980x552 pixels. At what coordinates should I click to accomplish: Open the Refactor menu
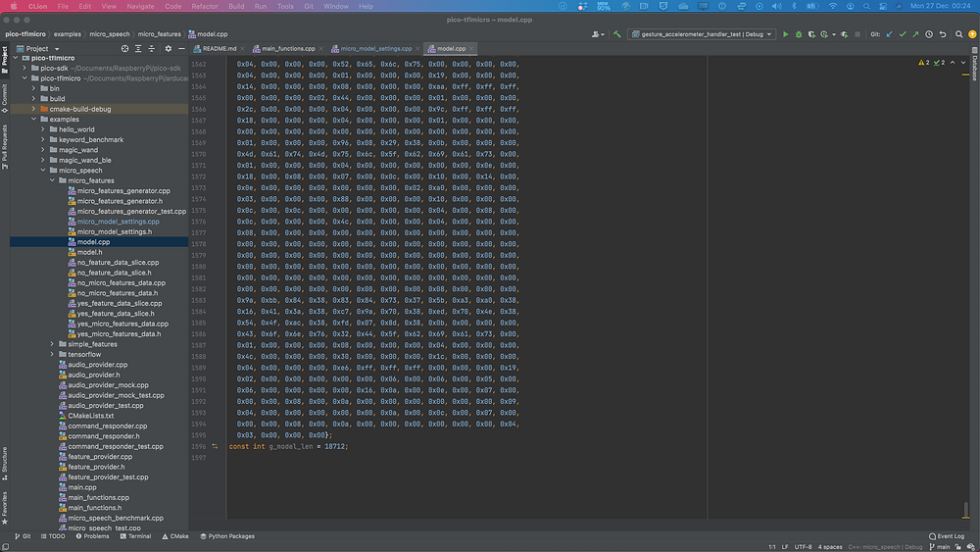(205, 6)
